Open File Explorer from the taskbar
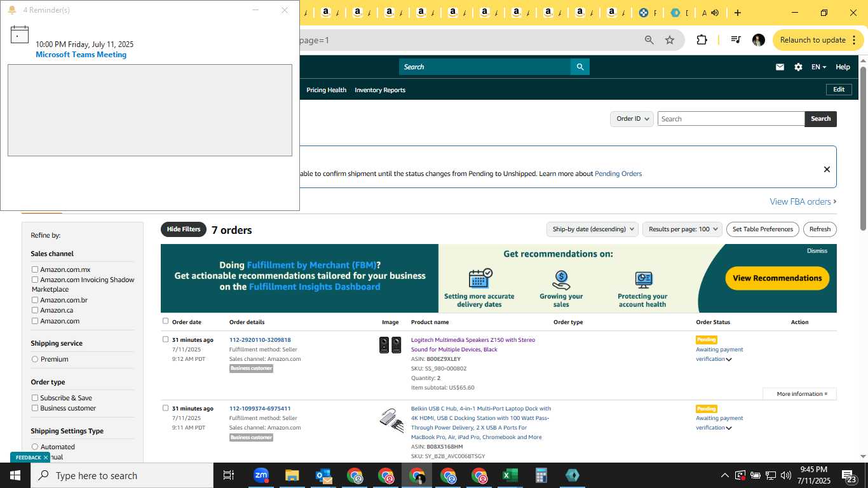Viewport: 868px width, 488px height. pyautogui.click(x=292, y=475)
